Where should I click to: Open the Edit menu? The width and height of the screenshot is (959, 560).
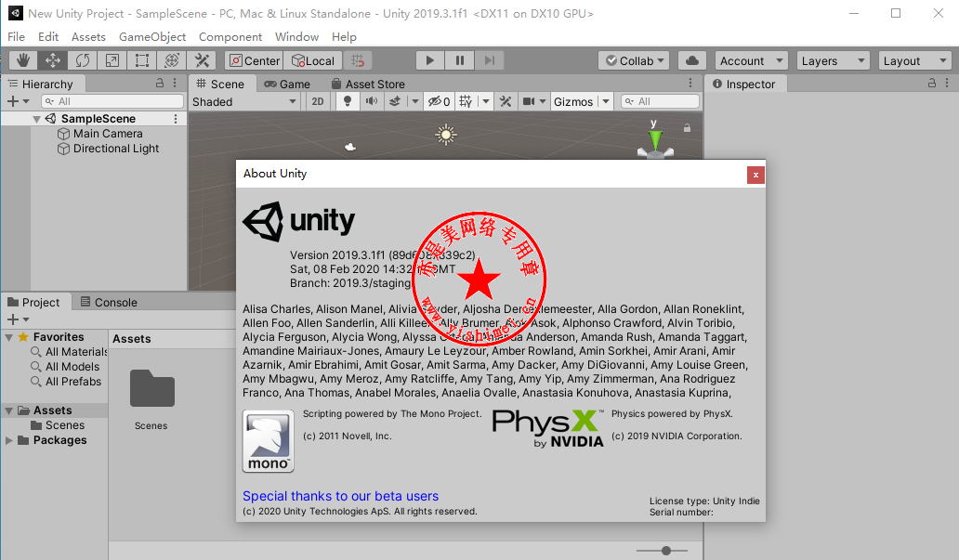point(48,36)
